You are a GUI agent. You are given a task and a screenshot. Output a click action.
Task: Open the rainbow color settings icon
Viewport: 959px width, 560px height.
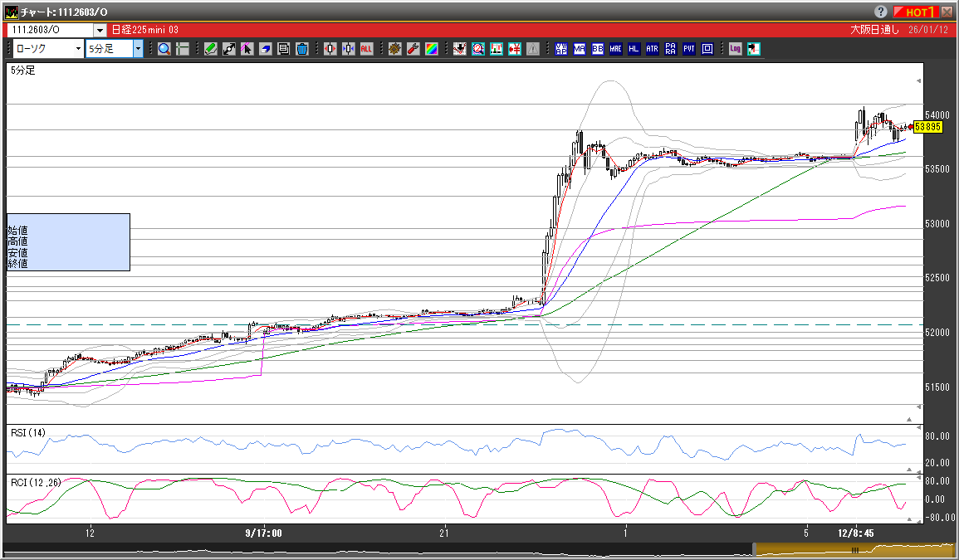431,49
